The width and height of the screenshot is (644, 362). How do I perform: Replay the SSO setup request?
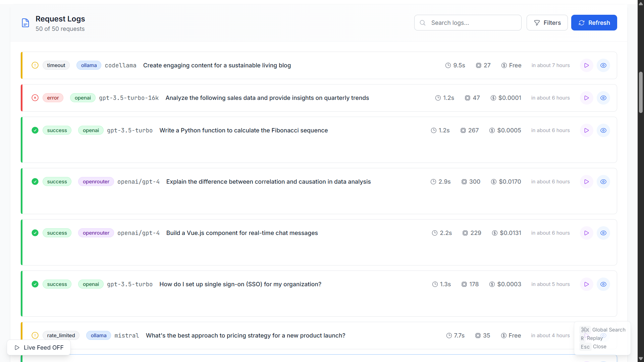click(586, 284)
